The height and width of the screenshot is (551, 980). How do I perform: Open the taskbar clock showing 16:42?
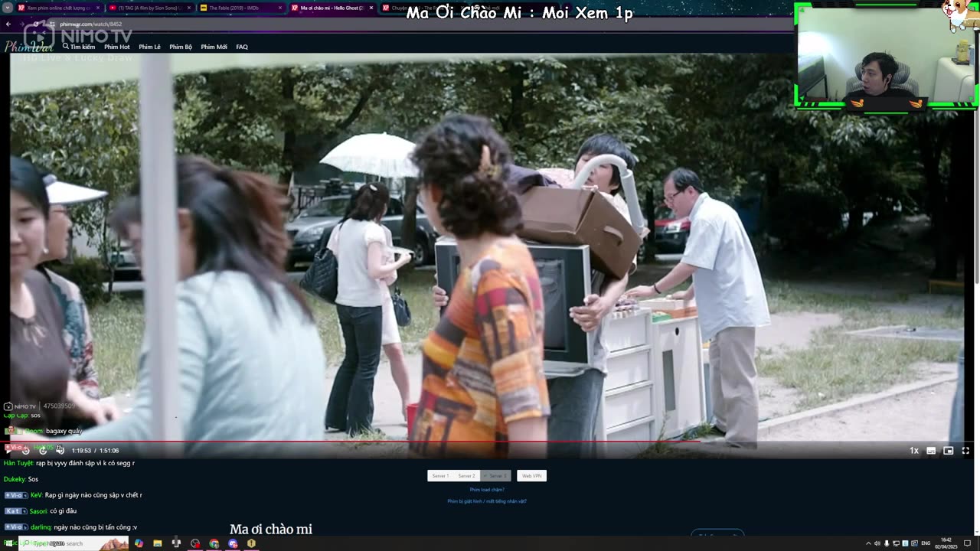pyautogui.click(x=948, y=543)
